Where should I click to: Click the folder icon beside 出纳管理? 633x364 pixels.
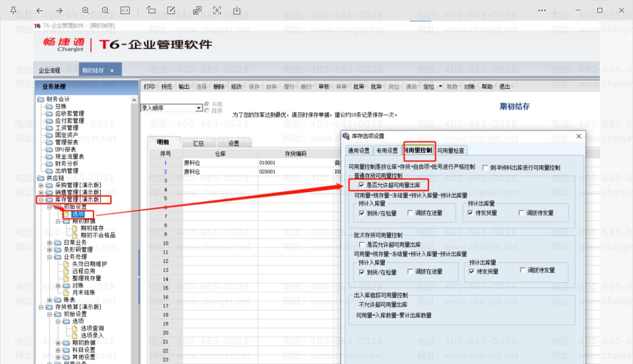49,171
